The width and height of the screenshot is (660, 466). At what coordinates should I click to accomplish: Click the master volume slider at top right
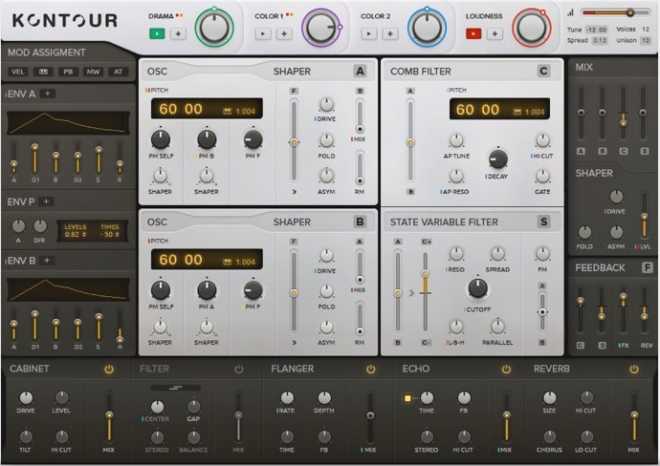pyautogui.click(x=616, y=13)
